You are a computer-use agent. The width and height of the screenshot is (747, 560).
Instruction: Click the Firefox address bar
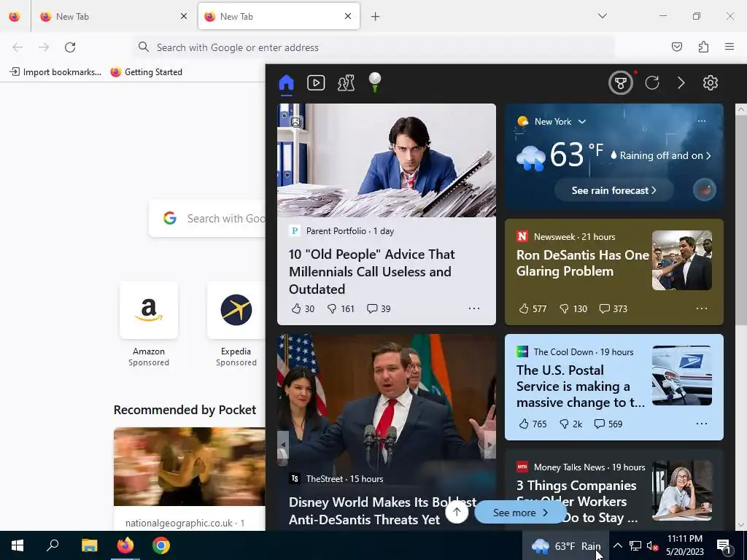pyautogui.click(x=374, y=47)
